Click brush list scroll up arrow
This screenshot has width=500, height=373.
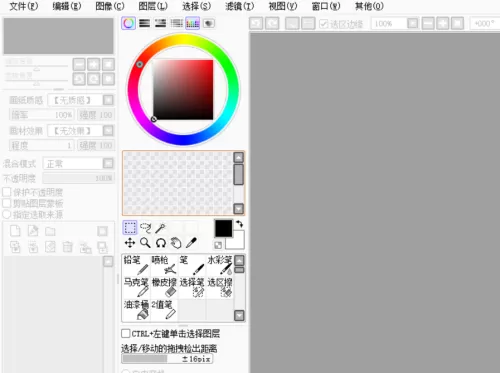click(x=239, y=260)
